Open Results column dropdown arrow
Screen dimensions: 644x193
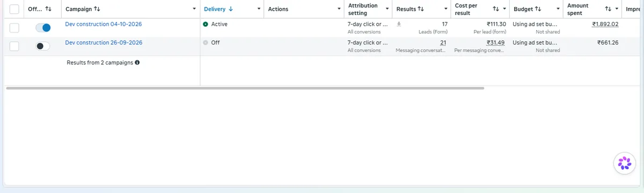[x=446, y=9]
